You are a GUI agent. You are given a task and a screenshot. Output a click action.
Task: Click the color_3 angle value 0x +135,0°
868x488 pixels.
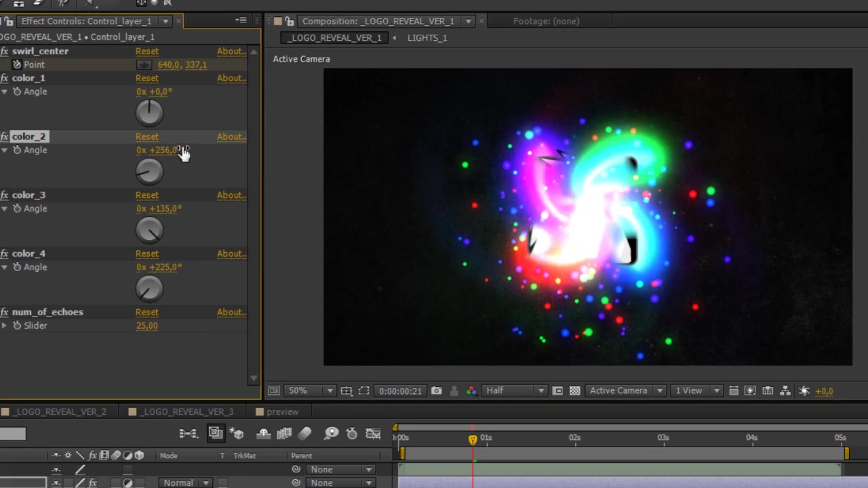coord(159,209)
